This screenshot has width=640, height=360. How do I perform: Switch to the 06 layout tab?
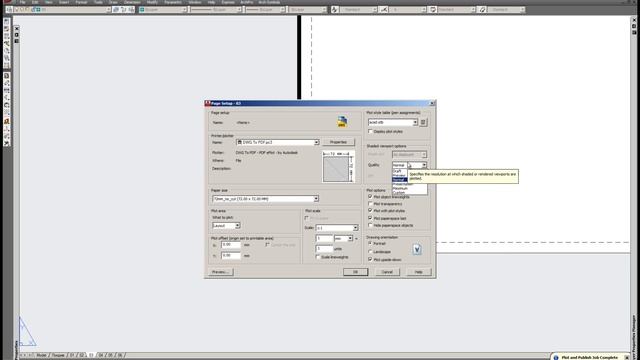[120, 355]
